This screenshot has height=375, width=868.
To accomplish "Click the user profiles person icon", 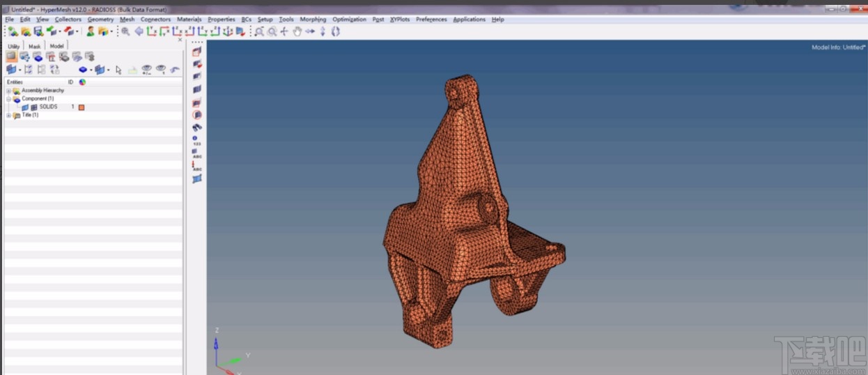I will coord(90,31).
